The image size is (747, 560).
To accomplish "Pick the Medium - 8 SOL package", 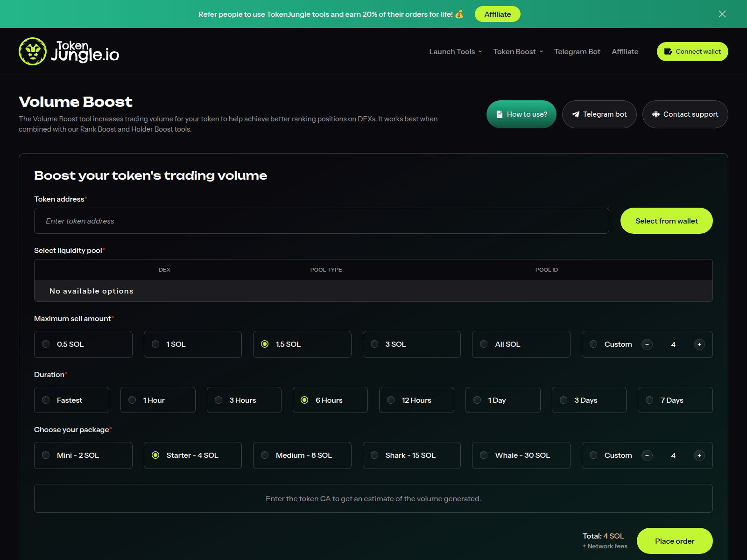I will 302,455.
